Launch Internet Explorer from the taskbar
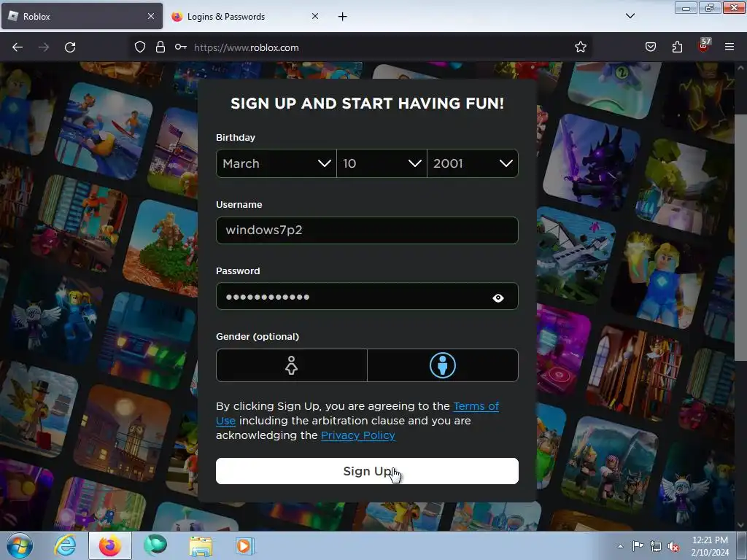This screenshot has height=560, width=747. coord(65,545)
